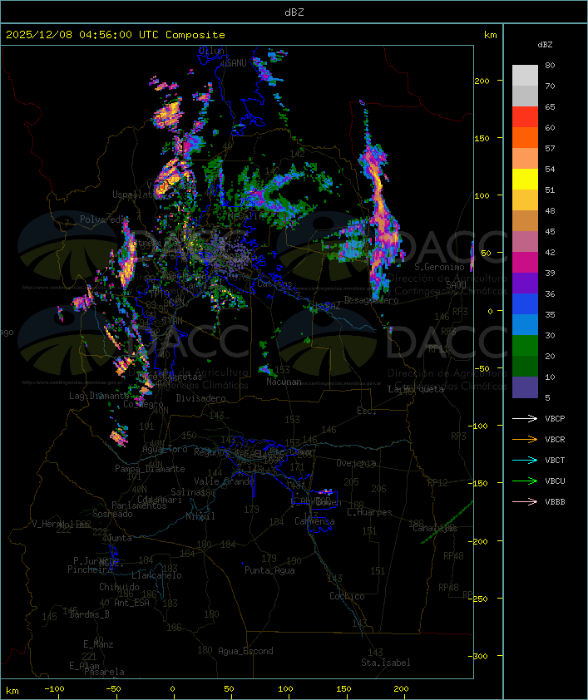Click the km label at top right
This screenshot has width=588, height=700.
490,34
